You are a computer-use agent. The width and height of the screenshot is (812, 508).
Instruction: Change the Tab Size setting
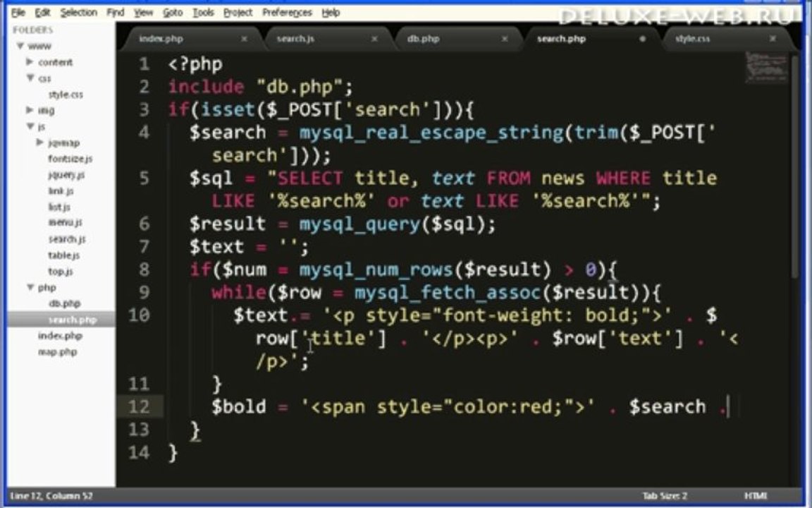tap(665, 496)
